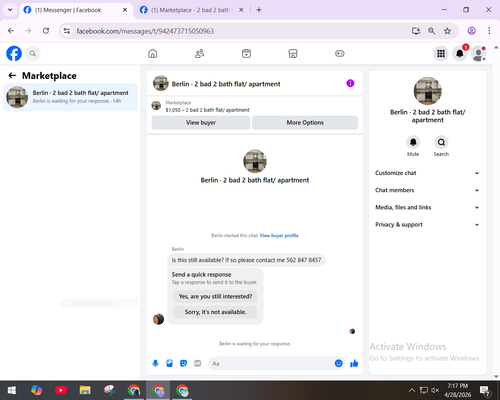500x400 pixels.
Task: Switch to the Messenger | Facebook tab
Action: click(x=76, y=10)
